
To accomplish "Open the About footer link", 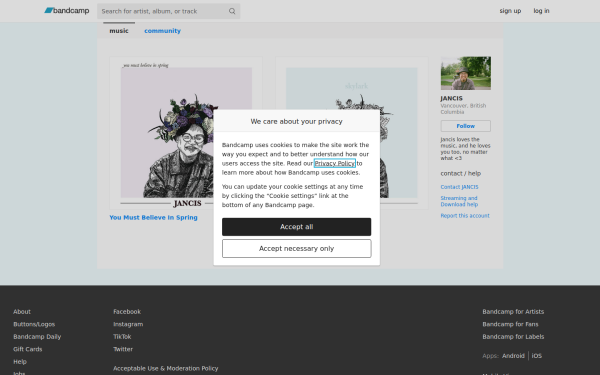I will pos(22,311).
